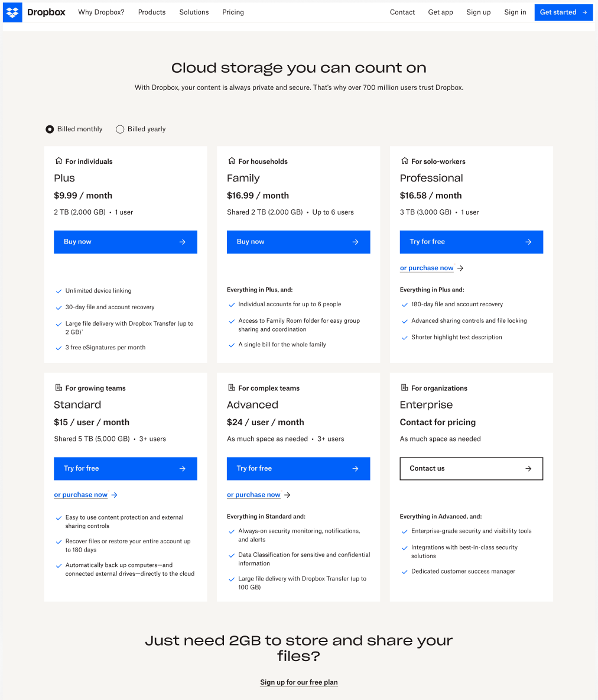The image size is (598, 700).
Task: Click the building icon beside For organizations
Action: 405,387
